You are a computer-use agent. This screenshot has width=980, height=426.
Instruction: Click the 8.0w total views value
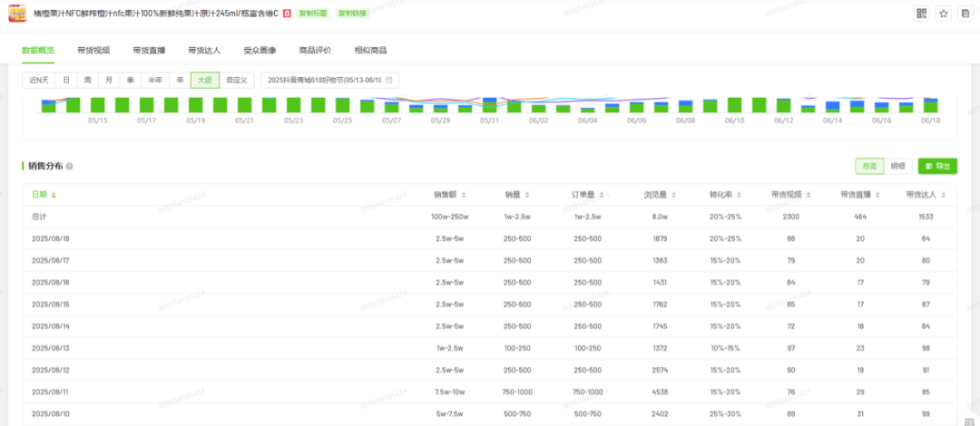tap(660, 217)
